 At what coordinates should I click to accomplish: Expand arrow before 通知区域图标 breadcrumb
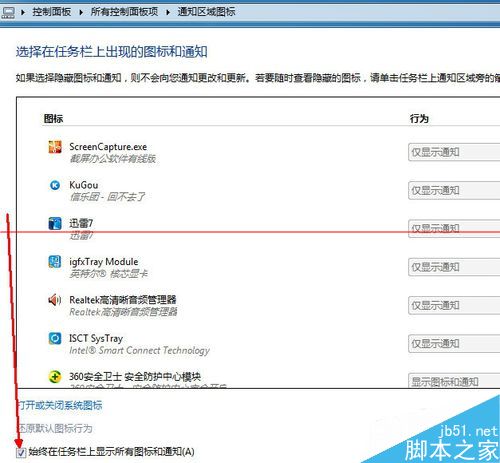point(168,13)
